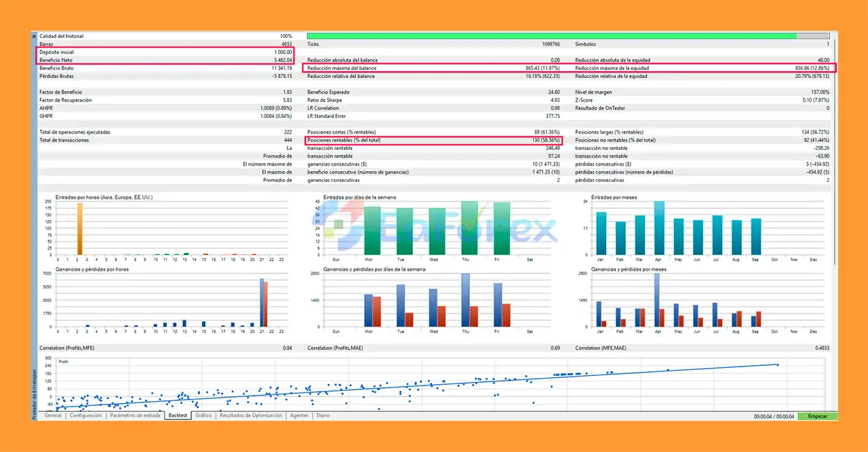This screenshot has height=452, width=868.
Task: Switch to Resultados de Optimización tab
Action: tap(250, 415)
